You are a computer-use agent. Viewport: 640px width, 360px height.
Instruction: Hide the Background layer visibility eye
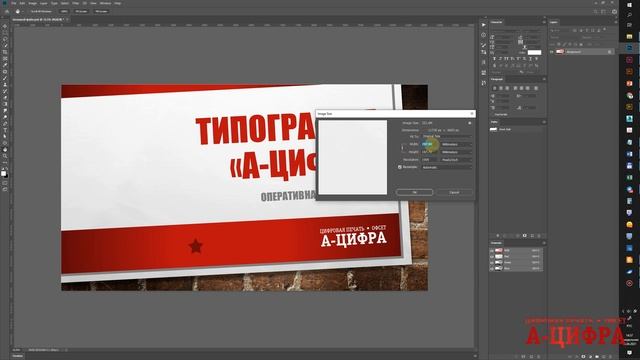pyautogui.click(x=552, y=52)
